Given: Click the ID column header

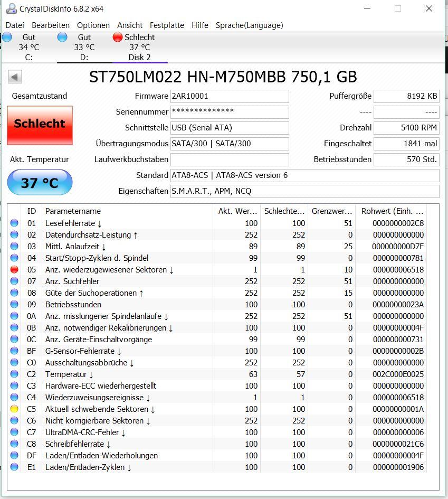Looking at the screenshot, I should click(32, 211).
